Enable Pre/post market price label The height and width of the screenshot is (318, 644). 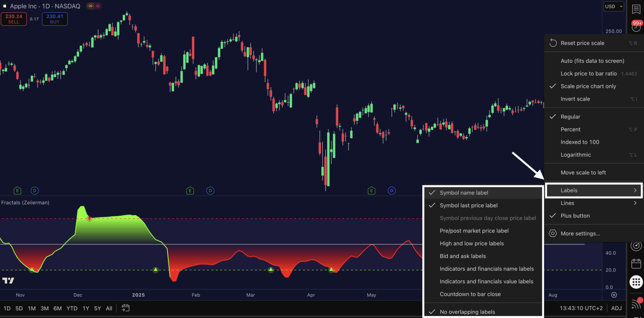tap(483, 230)
